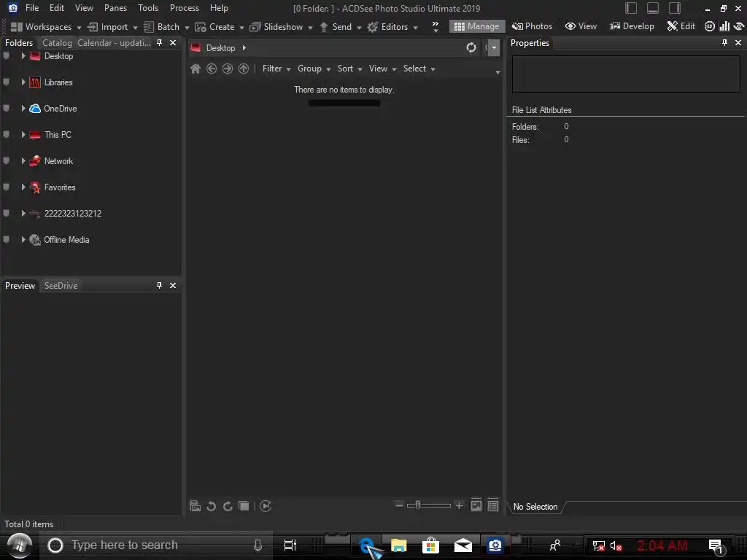Image resolution: width=747 pixels, height=560 pixels.
Task: Open the Select dropdown
Action: 419,69
